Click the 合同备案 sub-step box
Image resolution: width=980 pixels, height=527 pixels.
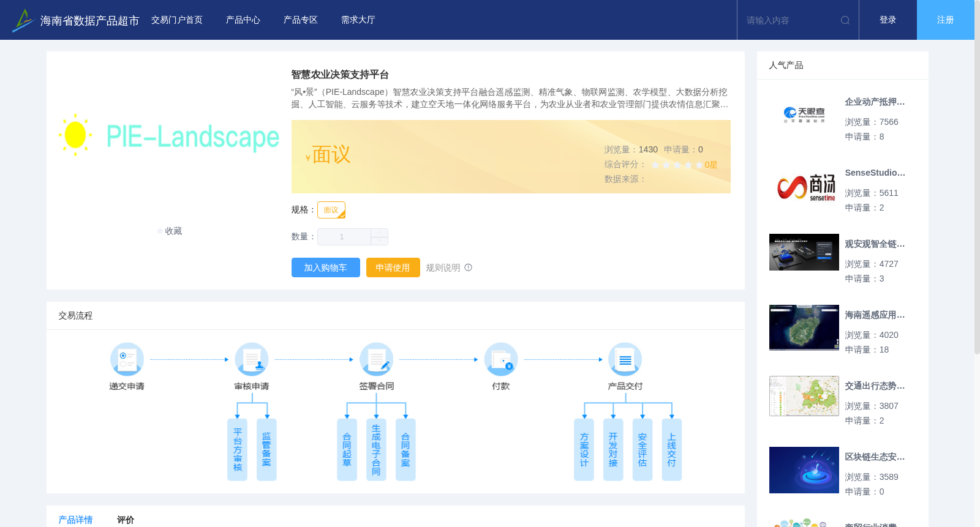pos(405,450)
